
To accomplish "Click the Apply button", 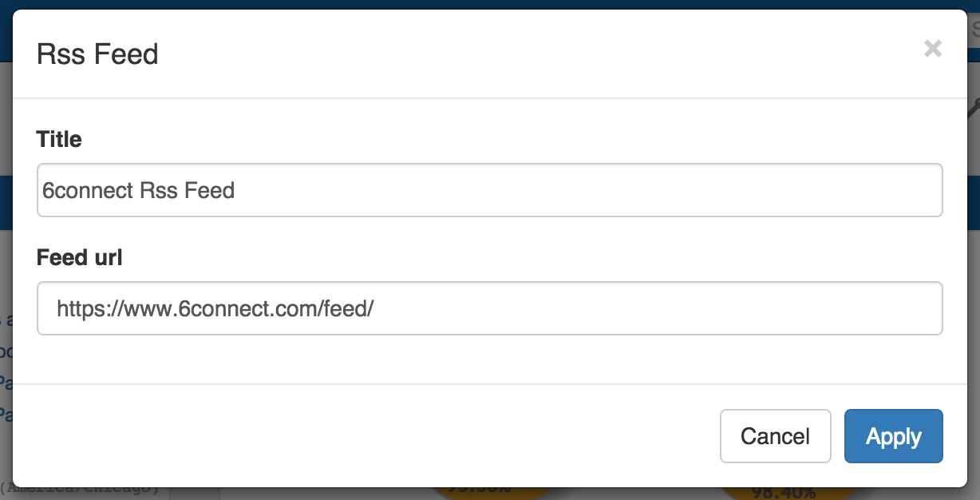I will pyautogui.click(x=893, y=436).
